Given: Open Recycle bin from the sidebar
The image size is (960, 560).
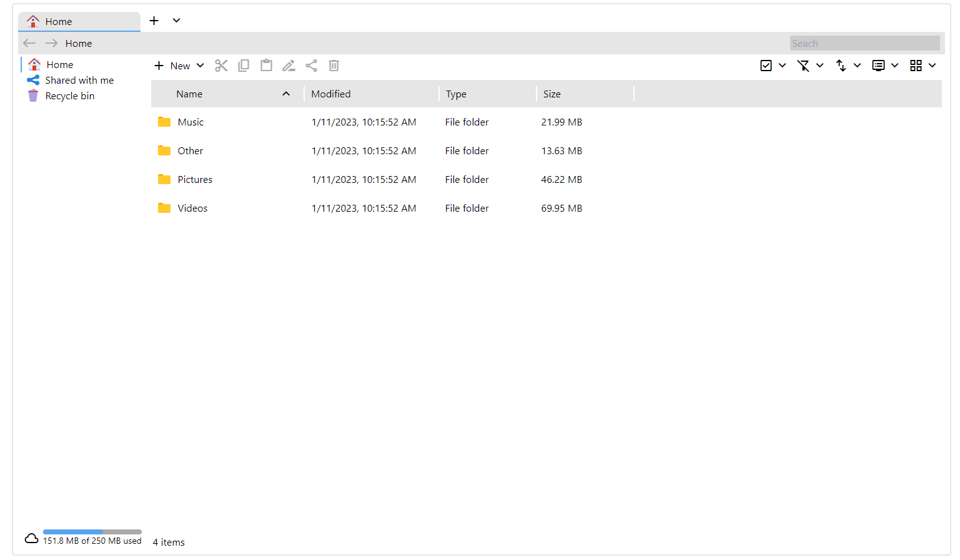Looking at the screenshot, I should click(69, 96).
